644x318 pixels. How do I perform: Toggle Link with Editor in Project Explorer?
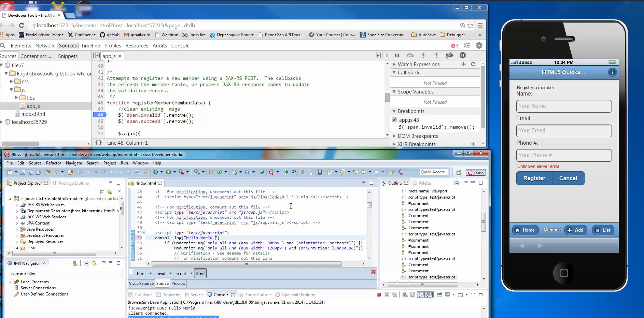pyautogui.click(x=110, y=192)
